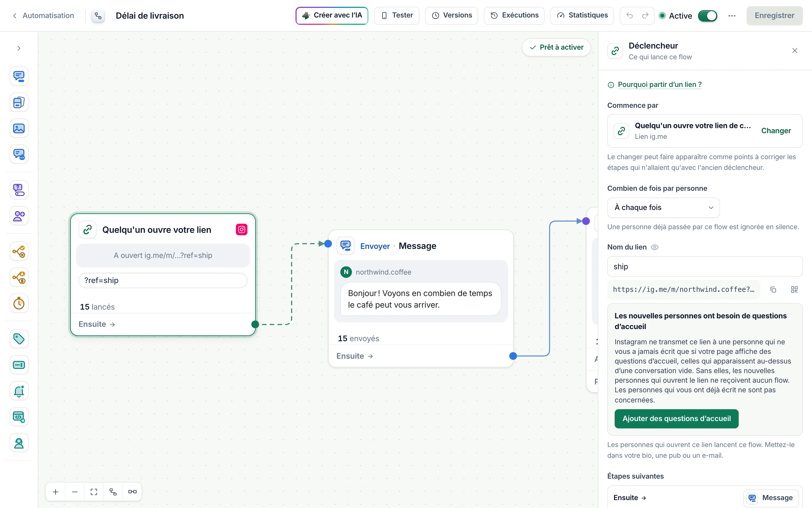Copy the ig.me link URL
Viewport: 812px width, 508px height.
[773, 290]
